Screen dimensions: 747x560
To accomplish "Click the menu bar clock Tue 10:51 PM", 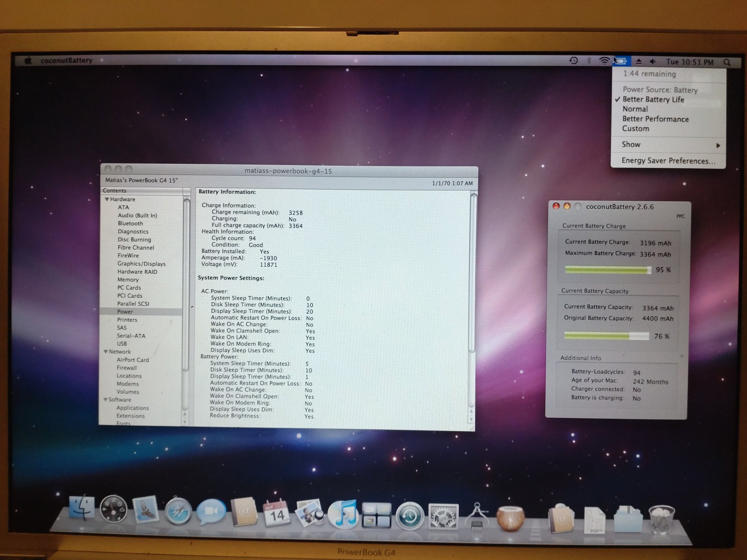I will (689, 62).
